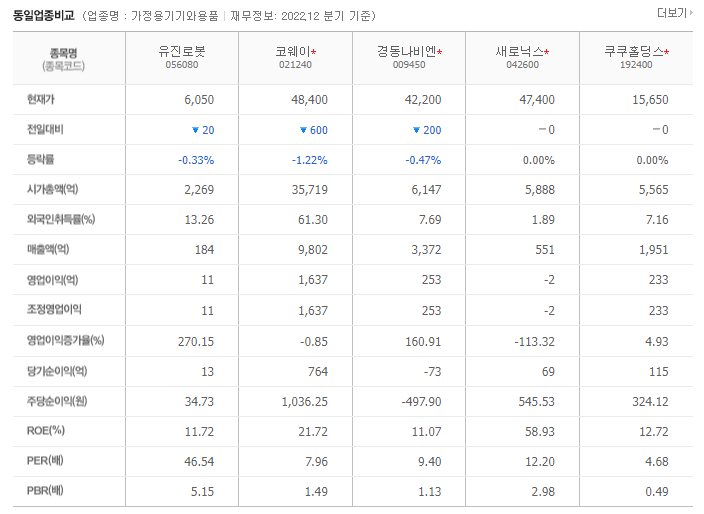Select PER value 12.20
704x514 pixels.
tap(540, 462)
